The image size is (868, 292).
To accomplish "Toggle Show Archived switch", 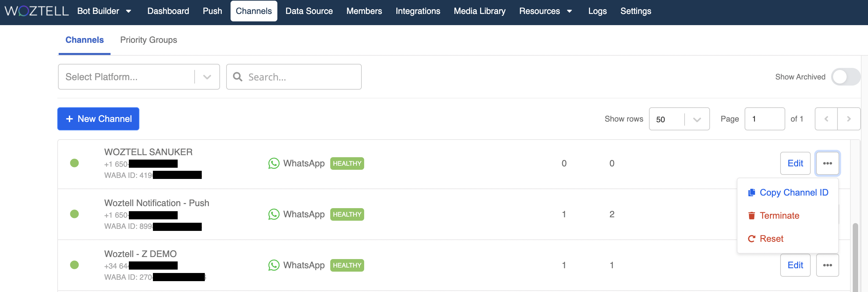I will point(846,77).
